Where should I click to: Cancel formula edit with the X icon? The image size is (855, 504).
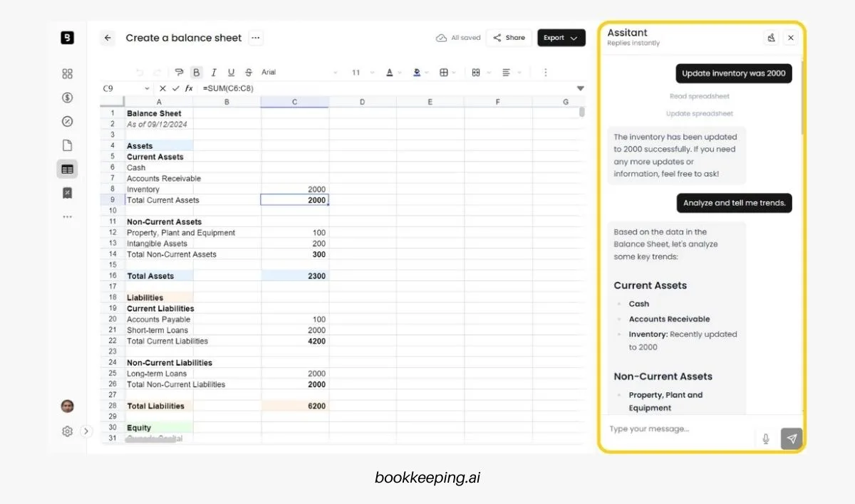pyautogui.click(x=162, y=89)
